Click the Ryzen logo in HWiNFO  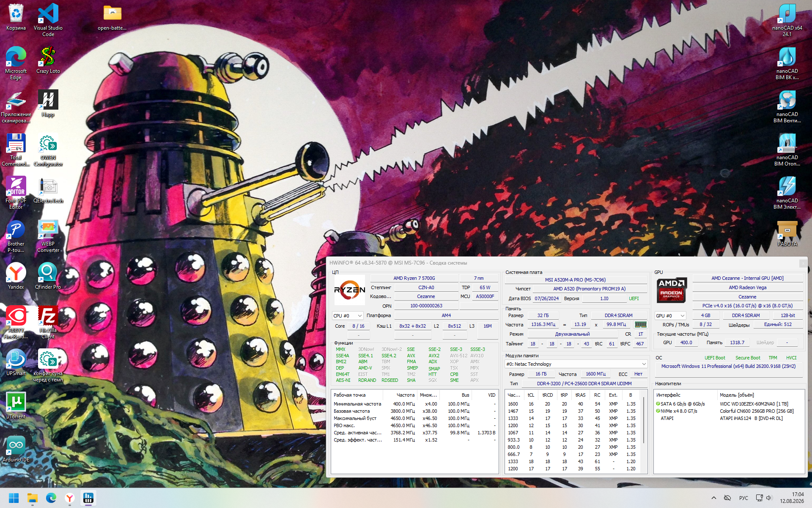tap(350, 290)
